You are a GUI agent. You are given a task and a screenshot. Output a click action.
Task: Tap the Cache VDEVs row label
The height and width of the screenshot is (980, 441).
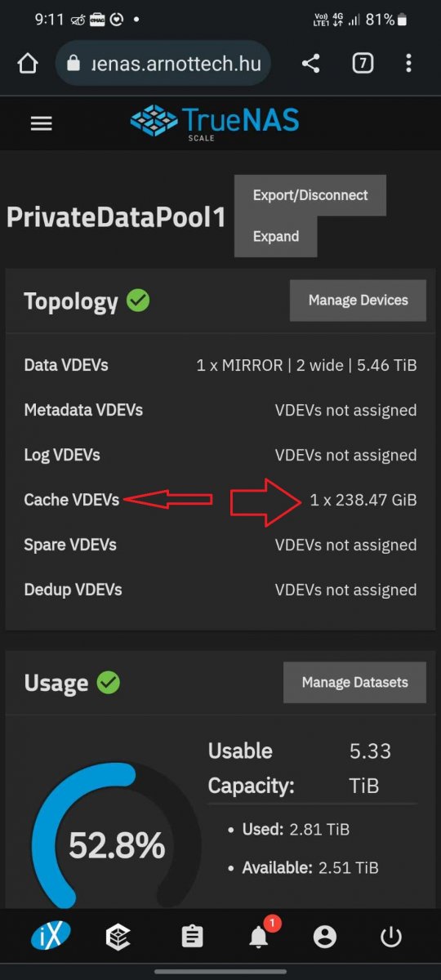point(72,500)
